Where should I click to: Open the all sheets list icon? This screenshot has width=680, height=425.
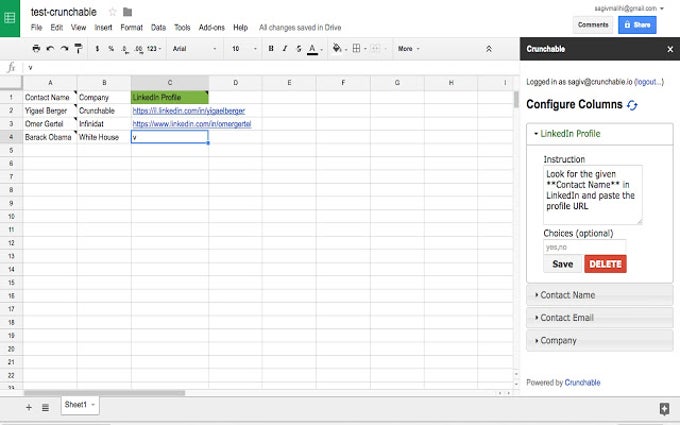45,407
